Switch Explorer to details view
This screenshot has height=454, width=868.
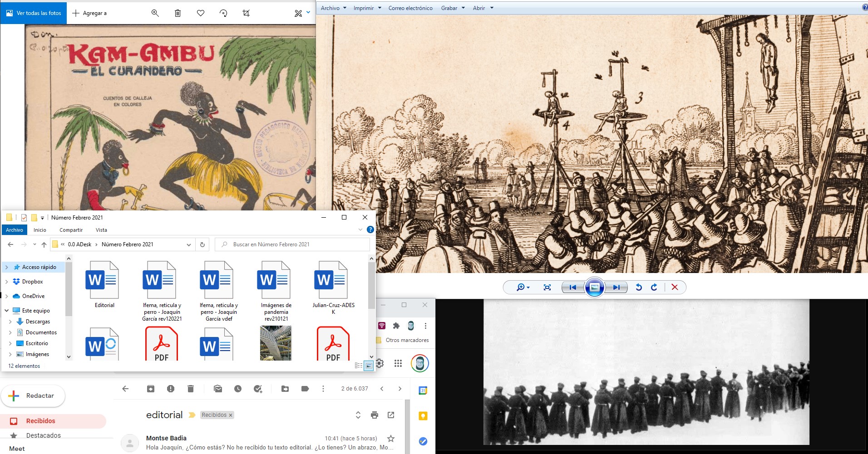coord(358,366)
